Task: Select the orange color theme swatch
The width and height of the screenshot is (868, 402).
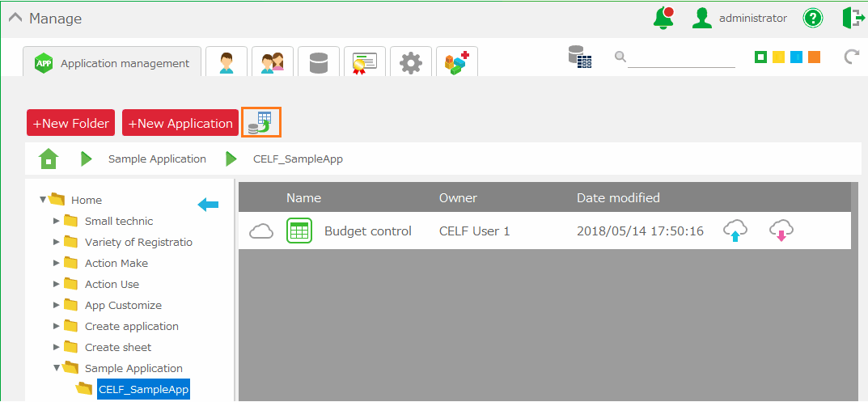Action: (814, 57)
